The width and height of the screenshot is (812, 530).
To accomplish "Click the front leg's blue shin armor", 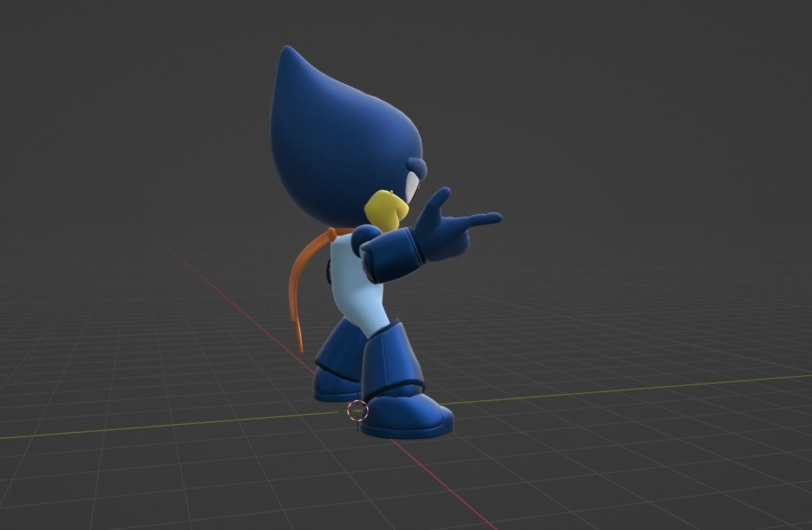I will pos(392,359).
